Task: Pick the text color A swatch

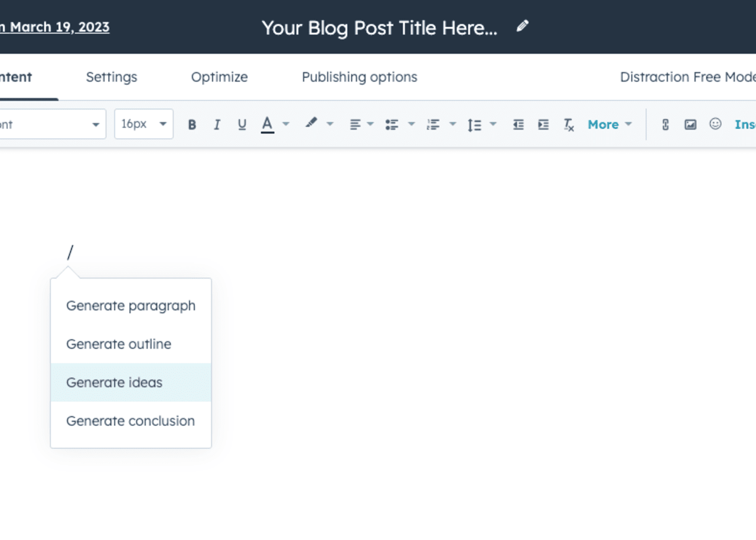Action: [268, 125]
